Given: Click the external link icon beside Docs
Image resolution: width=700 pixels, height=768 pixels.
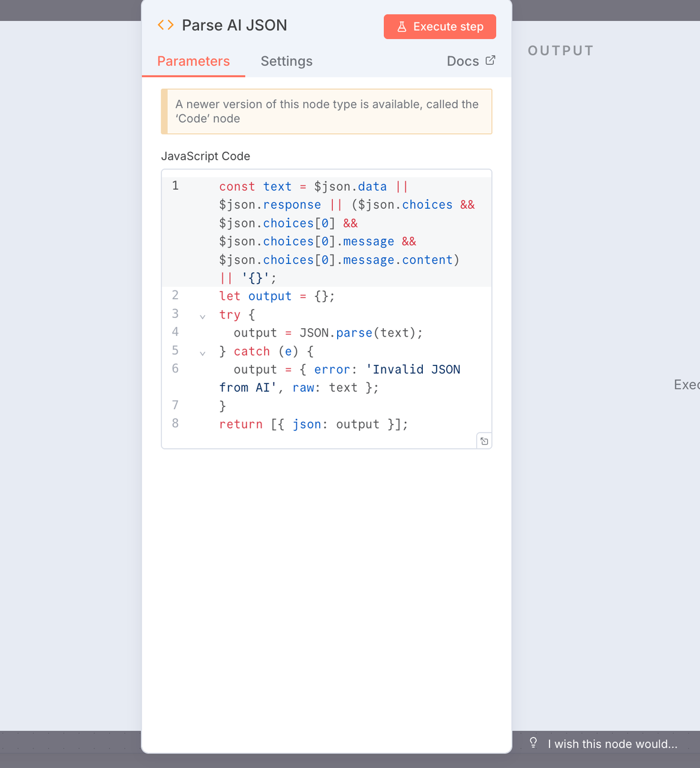Looking at the screenshot, I should click(490, 60).
